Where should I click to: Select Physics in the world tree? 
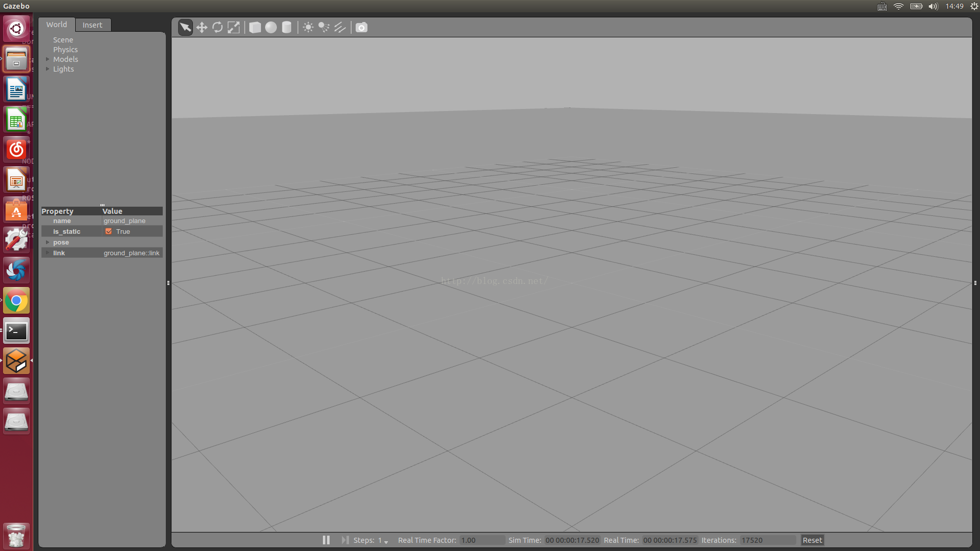pos(66,50)
